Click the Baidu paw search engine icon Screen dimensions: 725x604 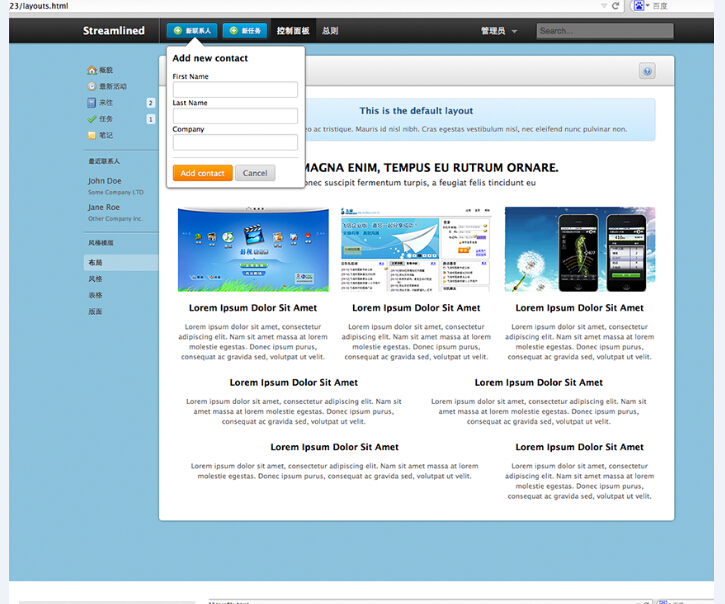(x=639, y=6)
